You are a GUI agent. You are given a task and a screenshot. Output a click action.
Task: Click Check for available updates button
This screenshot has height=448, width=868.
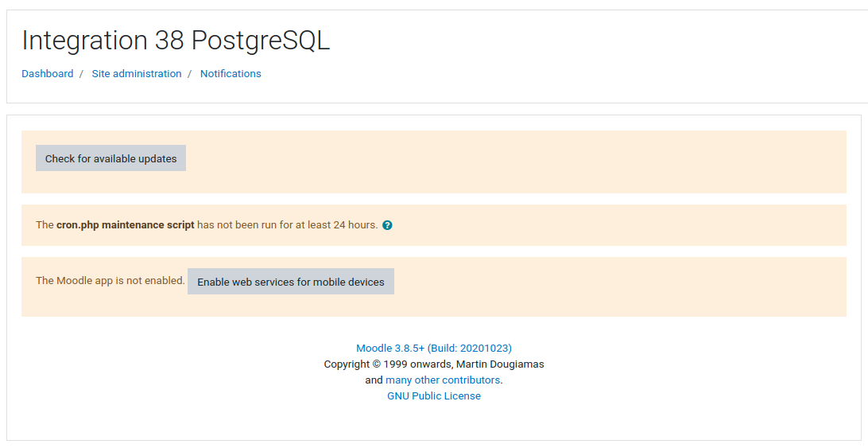point(110,158)
